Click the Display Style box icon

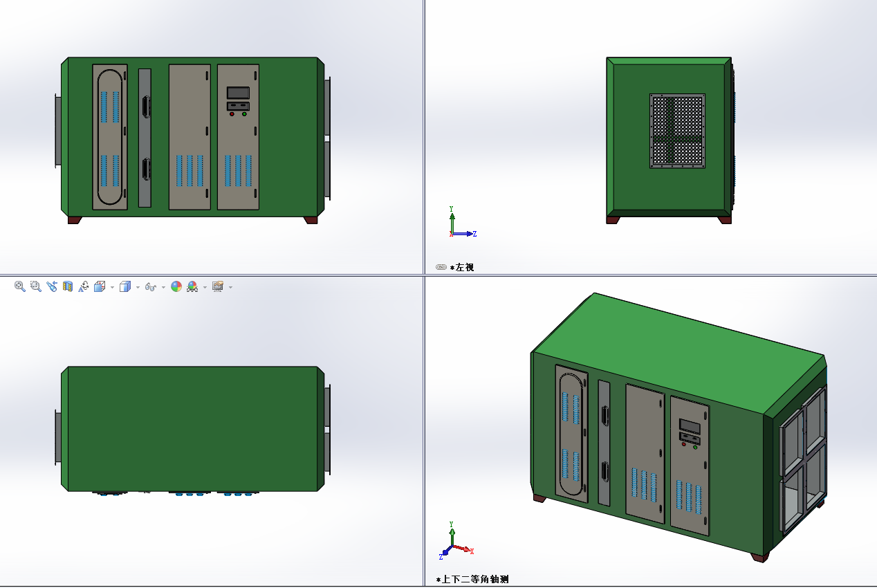[x=124, y=286]
